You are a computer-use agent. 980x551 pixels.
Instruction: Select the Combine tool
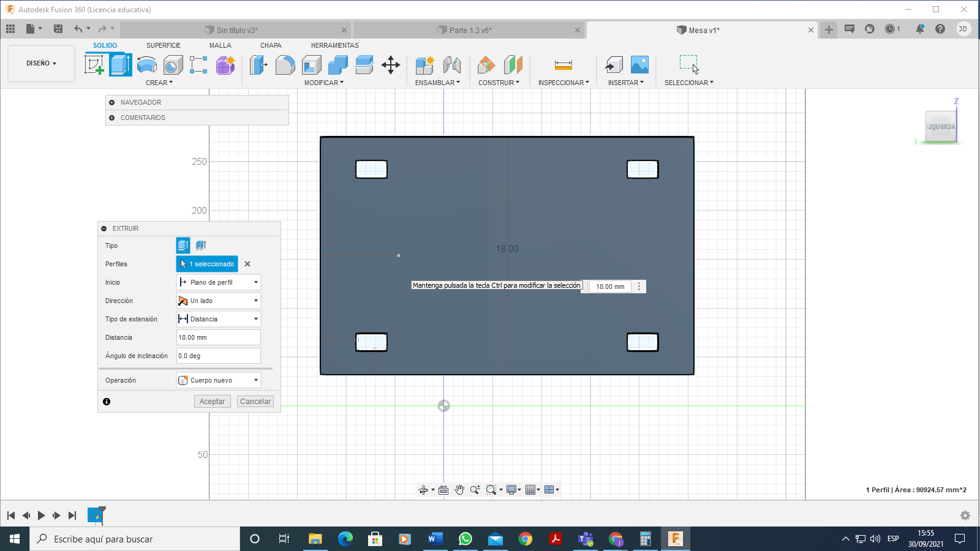tap(338, 64)
